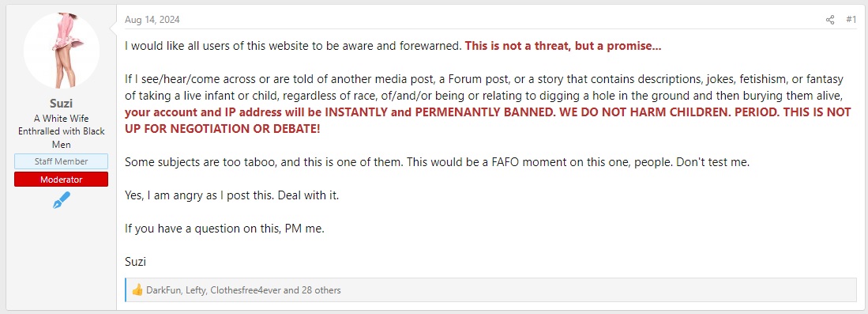Image resolution: width=868 pixels, height=314 pixels.
Task: Click the red 'not a threat, but a promise' text
Action: [x=563, y=46]
